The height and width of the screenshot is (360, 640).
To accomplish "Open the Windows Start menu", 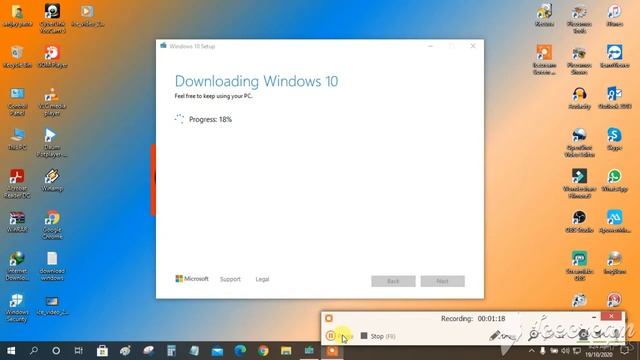I will [x=11, y=351].
